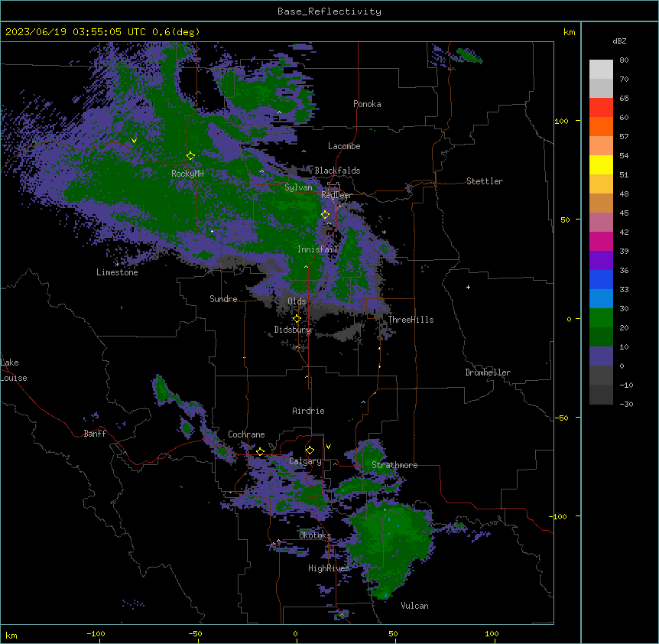The width and height of the screenshot is (659, 644).
Task: Click the Sylvan label
Action: pyautogui.click(x=298, y=187)
